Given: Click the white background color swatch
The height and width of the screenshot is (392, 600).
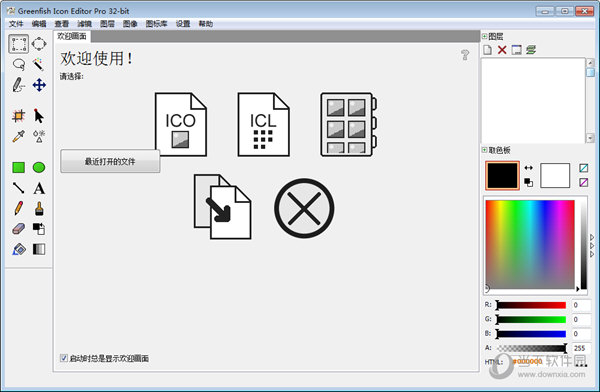Looking at the screenshot, I should coord(555,175).
